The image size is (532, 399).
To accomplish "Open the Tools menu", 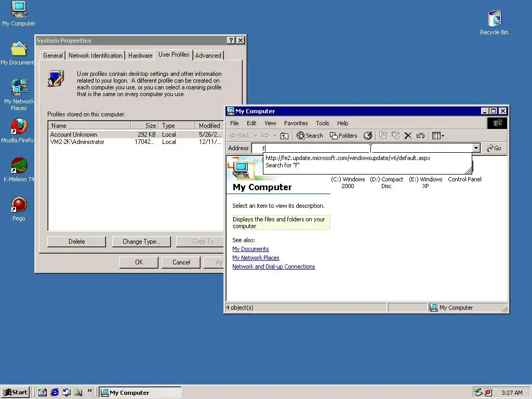I will [322, 123].
